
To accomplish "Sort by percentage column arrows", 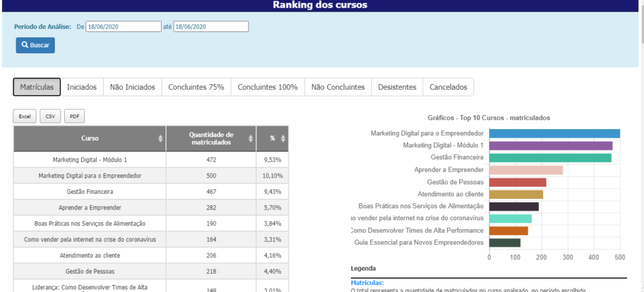I will click(x=283, y=138).
